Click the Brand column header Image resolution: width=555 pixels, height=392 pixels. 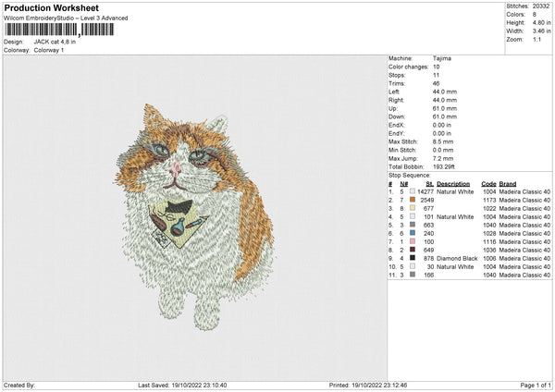508,184
